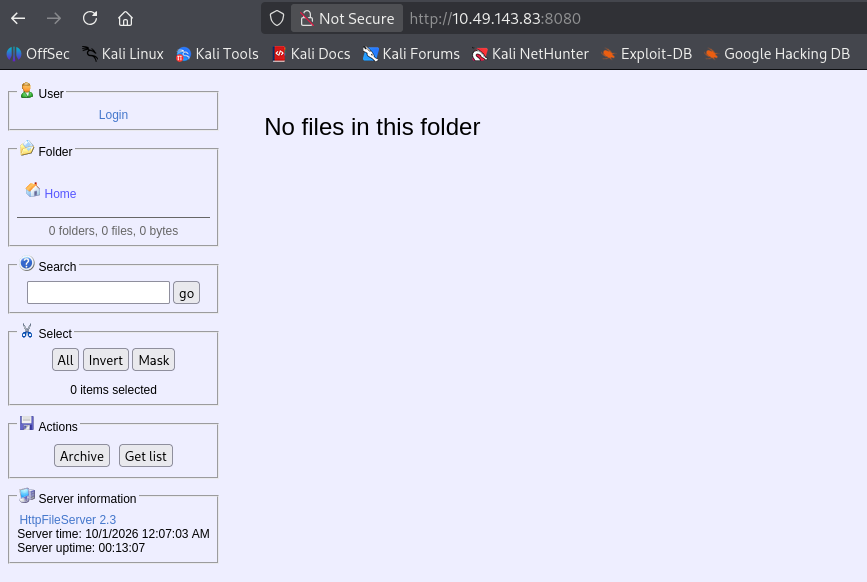This screenshot has height=582, width=867.
Task: Archive the selected items
Action: 82,456
